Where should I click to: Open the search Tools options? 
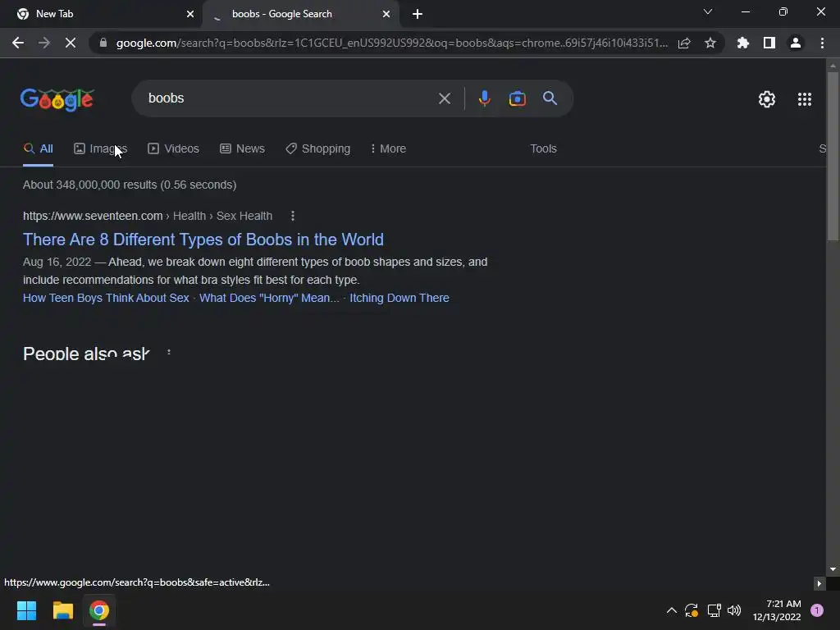[543, 149]
